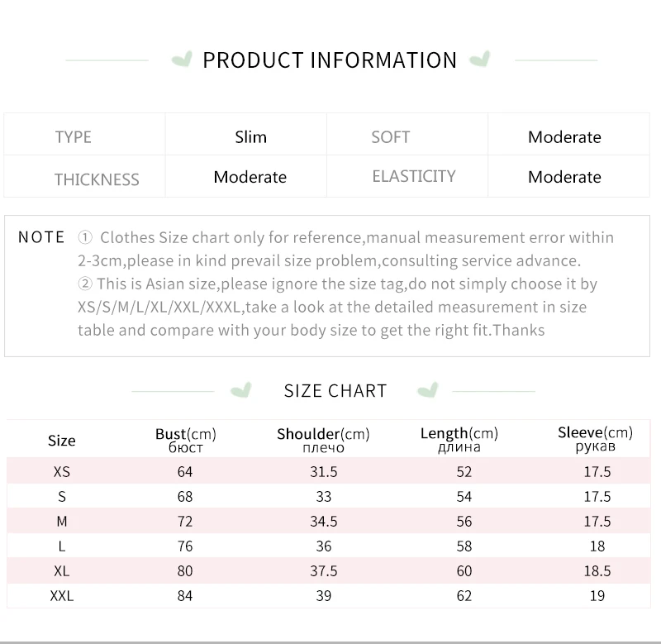Click the SIZE CHART heading
661x644 pixels.
click(335, 391)
